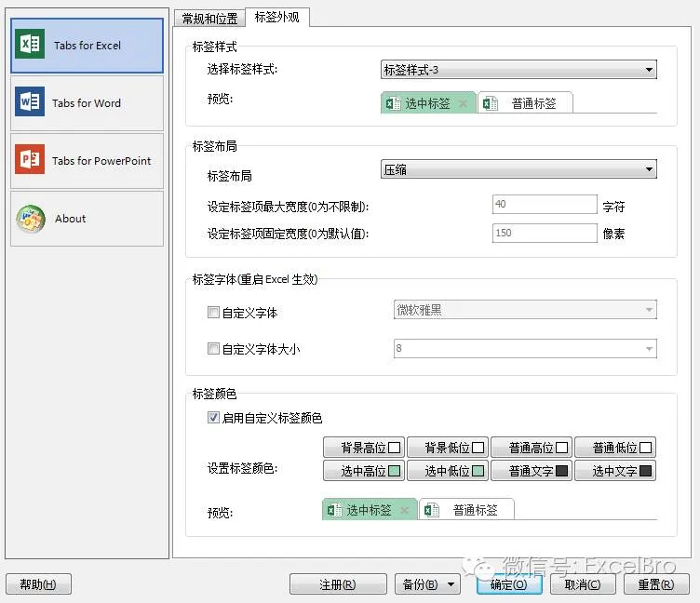Open the 选择标签样式 dropdown
Image resolution: width=700 pixels, height=603 pixels.
[518, 70]
